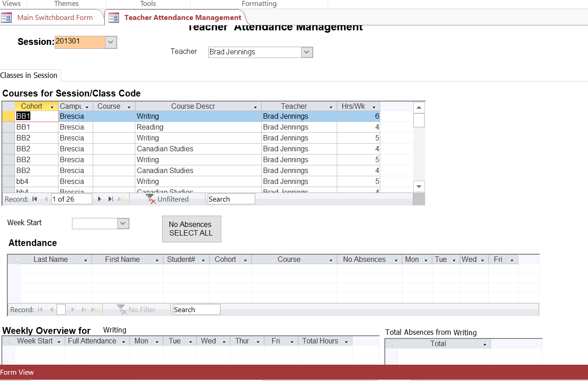This screenshot has width=588, height=381.
Task: Go to last record in Attendance navigator
Action: pyautogui.click(x=84, y=309)
